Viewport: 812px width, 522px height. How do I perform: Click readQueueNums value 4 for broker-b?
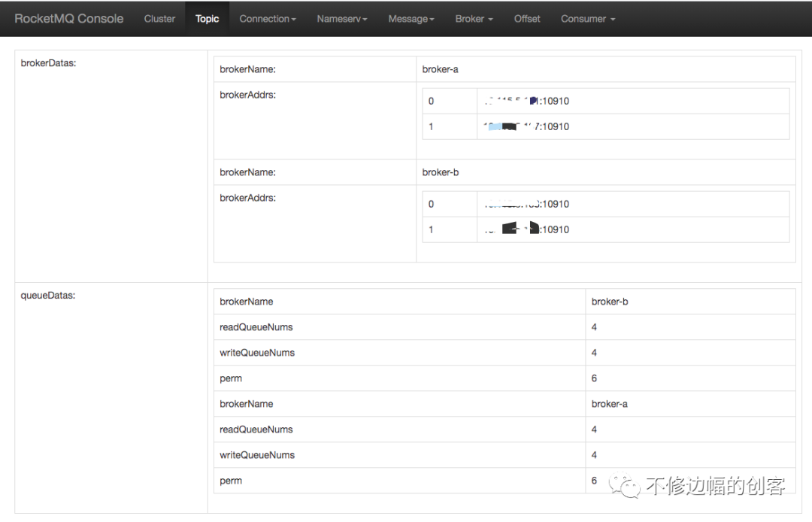[x=594, y=327]
